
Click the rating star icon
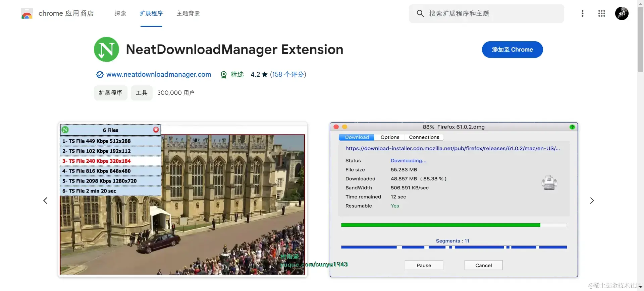click(265, 74)
